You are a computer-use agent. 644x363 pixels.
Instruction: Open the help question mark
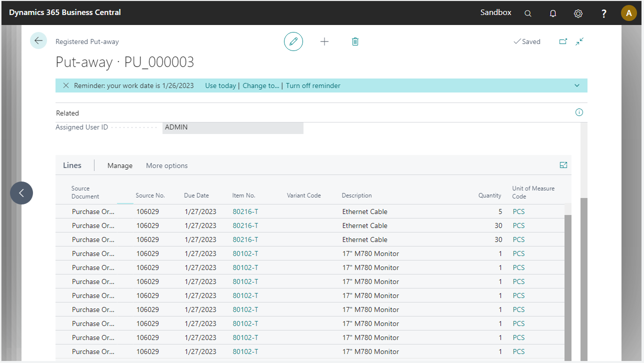coord(604,13)
